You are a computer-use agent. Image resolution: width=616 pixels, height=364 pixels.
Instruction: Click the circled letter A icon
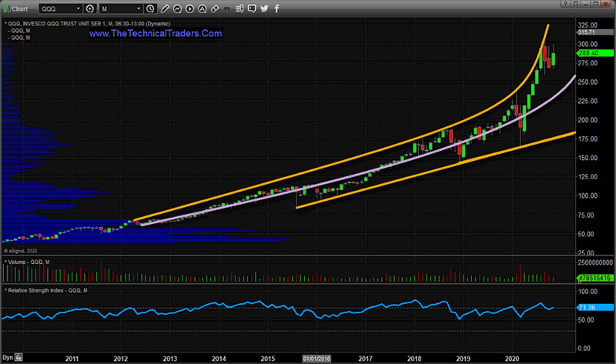pos(202,8)
